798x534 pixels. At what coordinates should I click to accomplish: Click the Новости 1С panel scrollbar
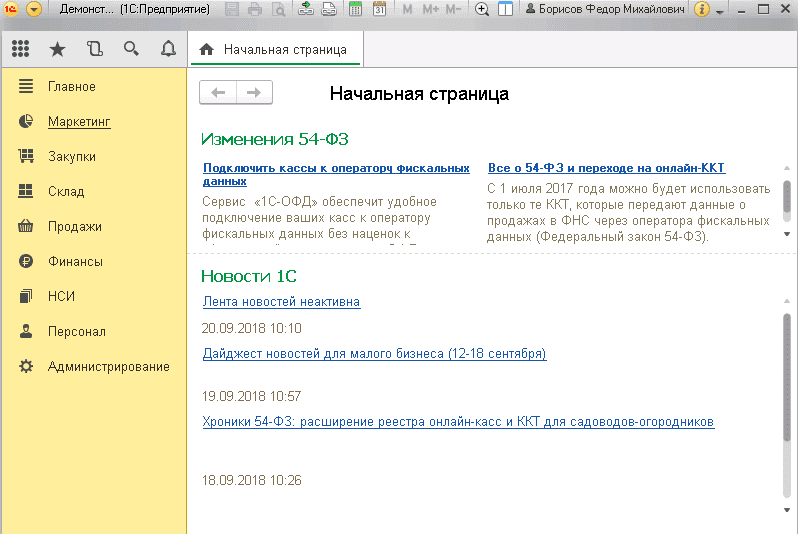(787, 380)
